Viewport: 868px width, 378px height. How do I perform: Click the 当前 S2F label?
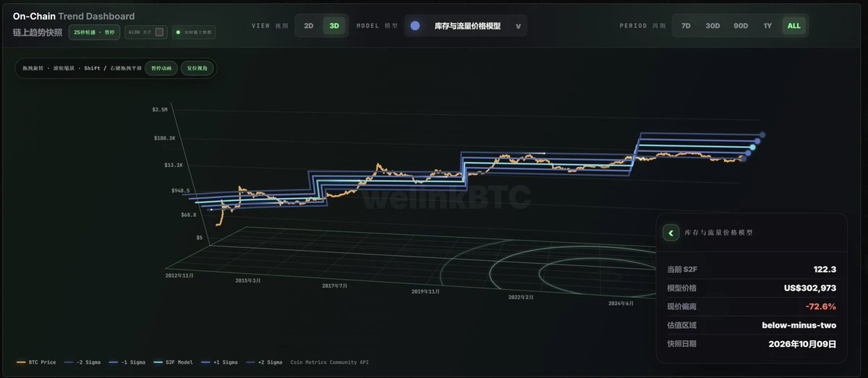(x=682, y=270)
